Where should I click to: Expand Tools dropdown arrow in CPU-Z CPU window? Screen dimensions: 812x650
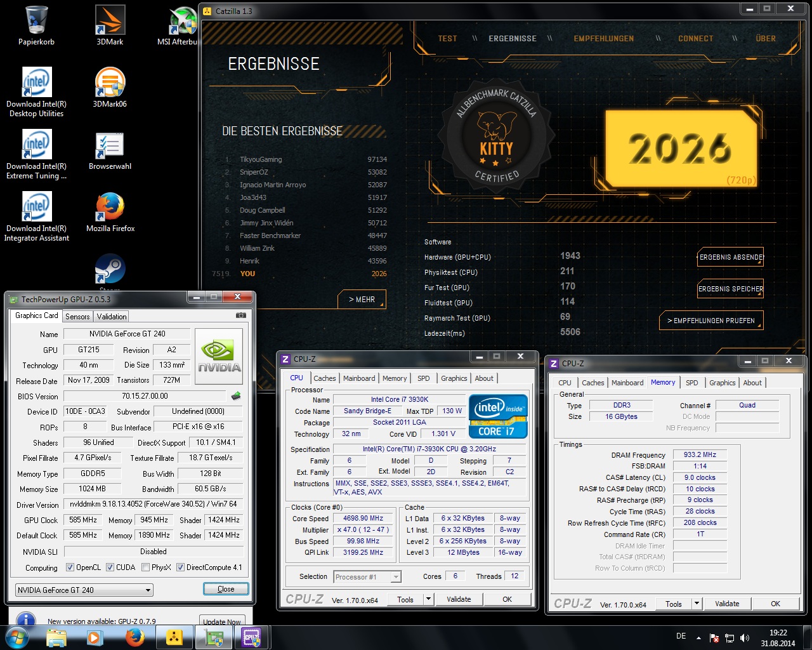[x=428, y=599]
